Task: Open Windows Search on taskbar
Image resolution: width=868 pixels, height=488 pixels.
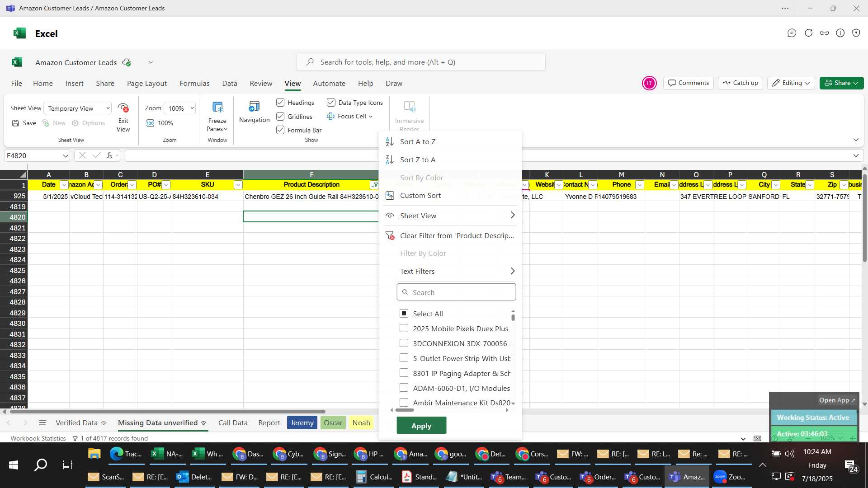Action: point(41,465)
